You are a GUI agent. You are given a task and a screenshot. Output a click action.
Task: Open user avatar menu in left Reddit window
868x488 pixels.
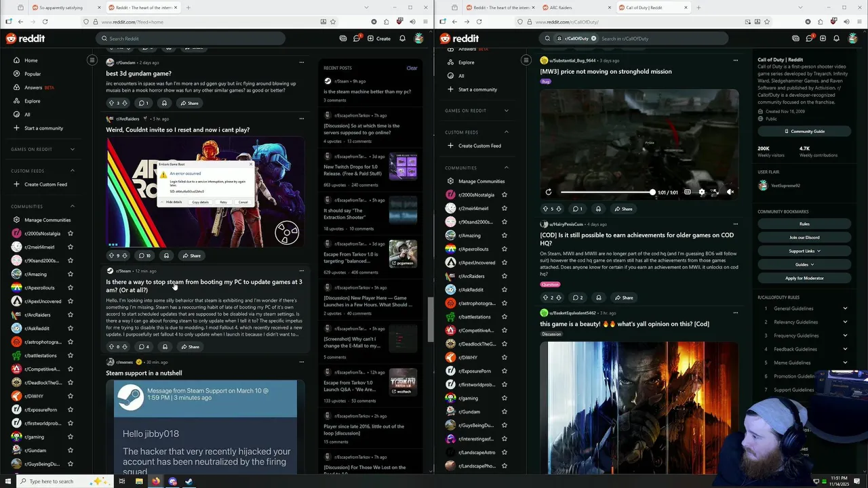[x=419, y=39]
